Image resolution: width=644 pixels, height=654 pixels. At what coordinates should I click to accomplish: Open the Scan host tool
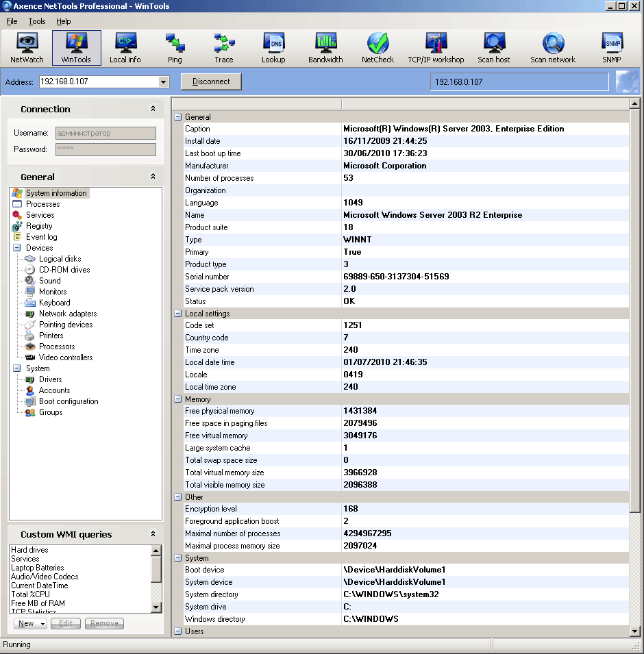point(494,47)
